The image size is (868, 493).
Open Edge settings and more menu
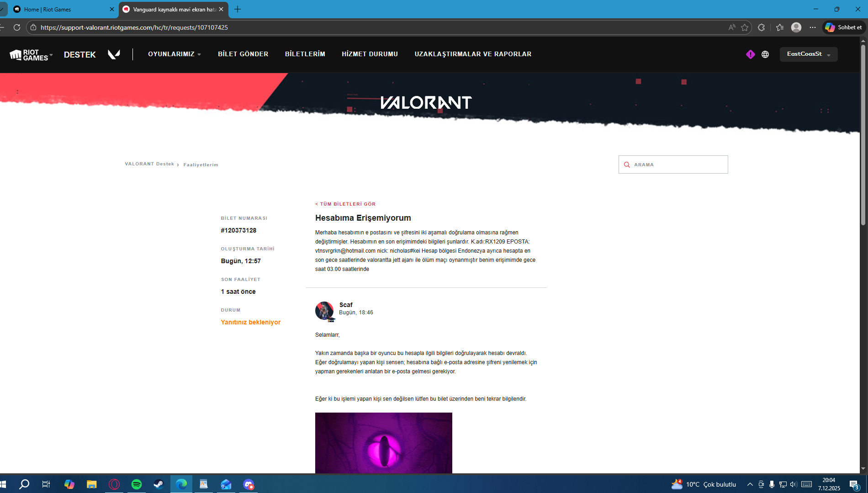coord(813,27)
